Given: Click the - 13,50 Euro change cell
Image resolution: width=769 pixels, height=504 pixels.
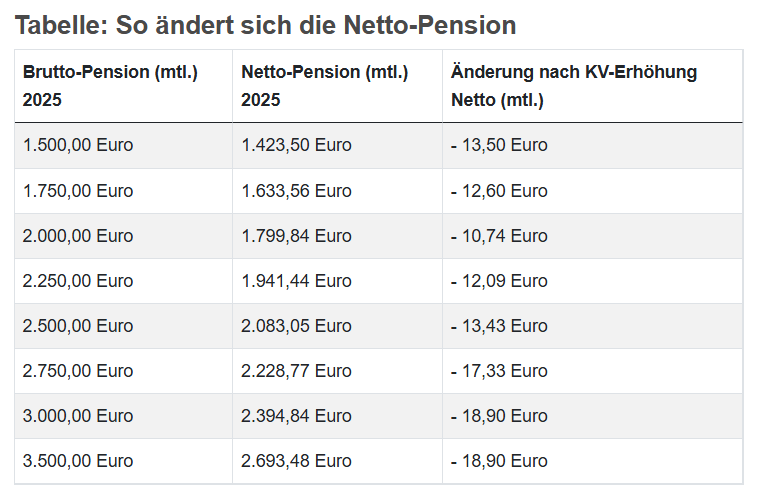Looking at the screenshot, I should coord(499,145).
